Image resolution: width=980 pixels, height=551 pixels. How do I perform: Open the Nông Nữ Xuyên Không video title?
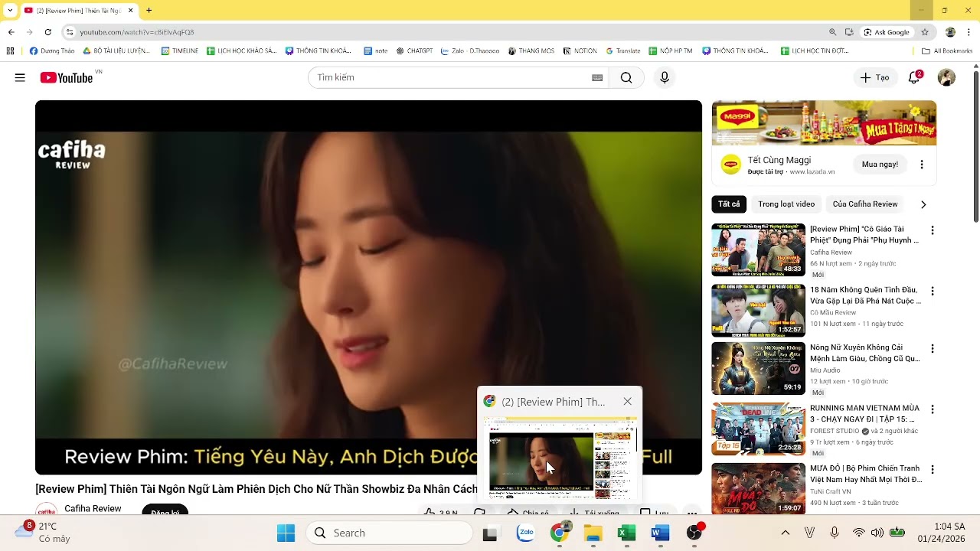pos(865,353)
